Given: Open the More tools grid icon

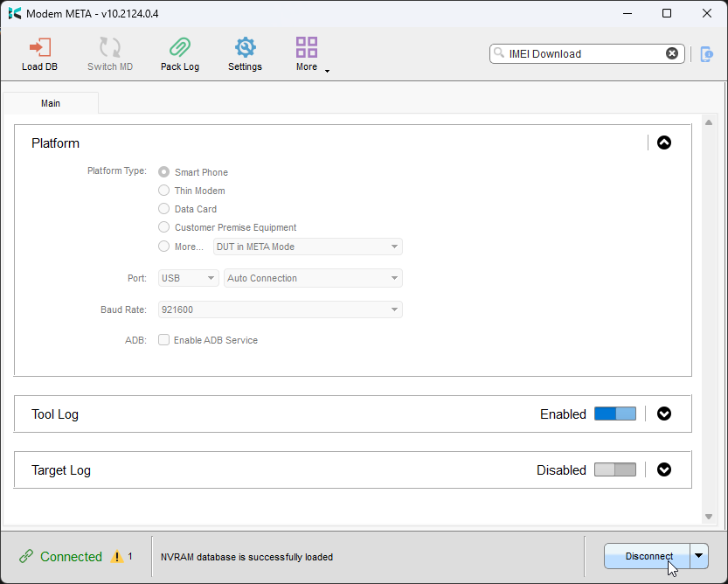Looking at the screenshot, I should 307,48.
